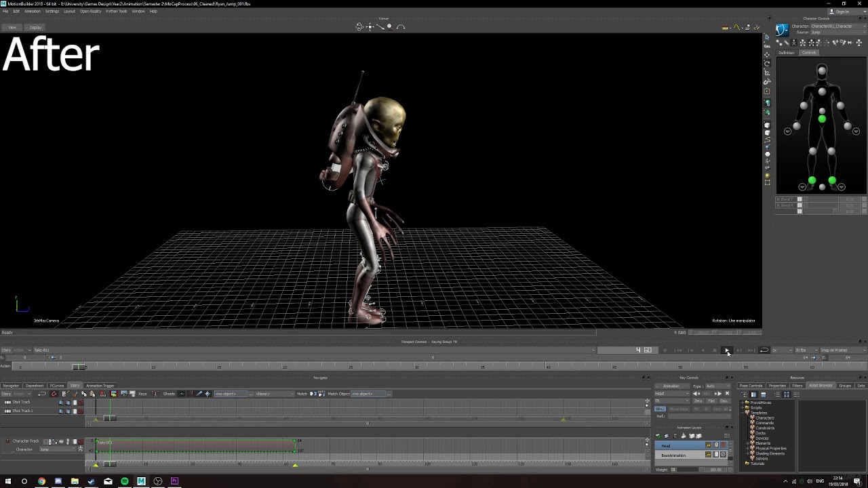Open the Windows Start menu
868x488 pixels.
pyautogui.click(x=8, y=481)
